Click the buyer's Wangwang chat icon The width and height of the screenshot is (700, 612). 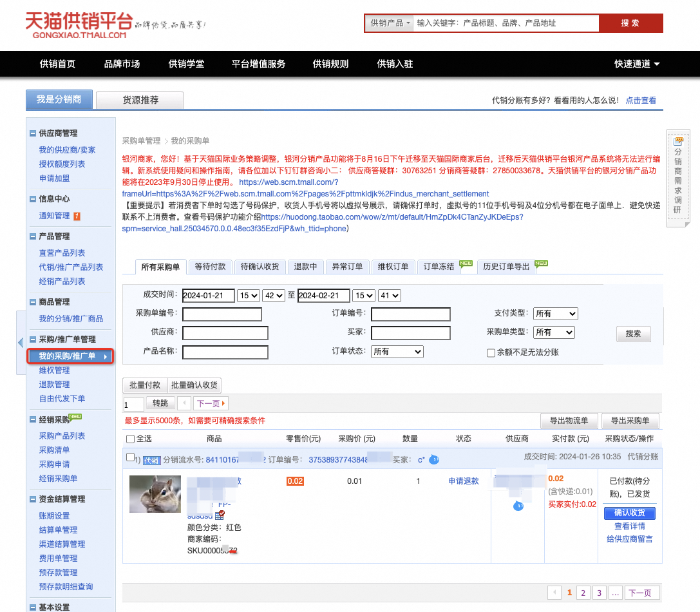tap(433, 459)
